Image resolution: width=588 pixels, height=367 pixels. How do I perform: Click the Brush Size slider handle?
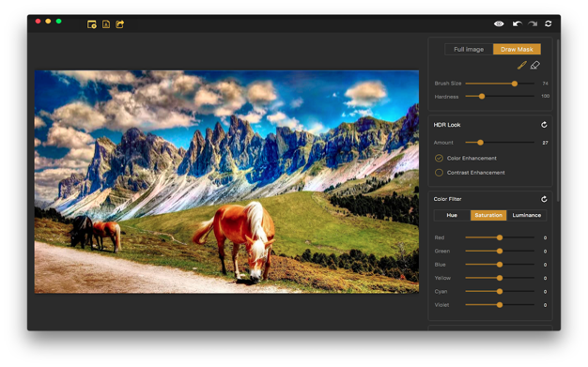click(x=515, y=84)
